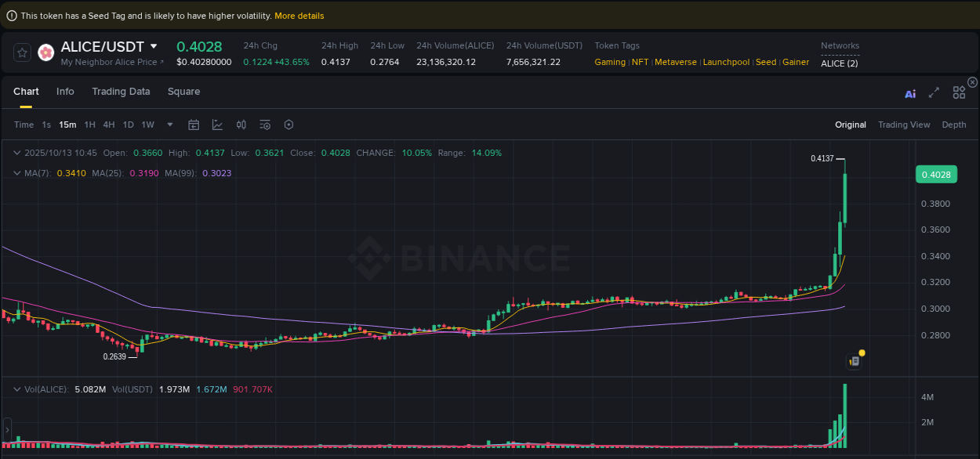The image size is (980, 459).
Task: Open the extra time intervals dropdown arrow
Action: click(169, 125)
